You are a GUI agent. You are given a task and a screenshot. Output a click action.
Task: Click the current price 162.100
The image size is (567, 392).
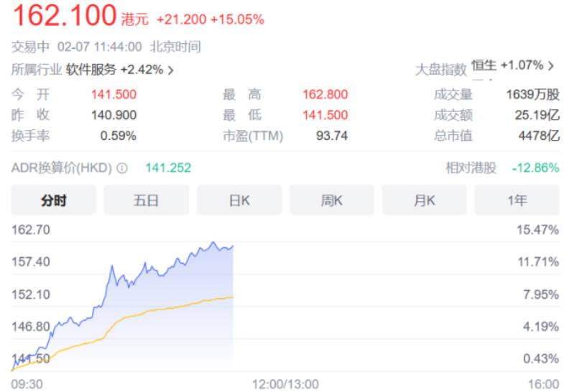[x=65, y=15]
